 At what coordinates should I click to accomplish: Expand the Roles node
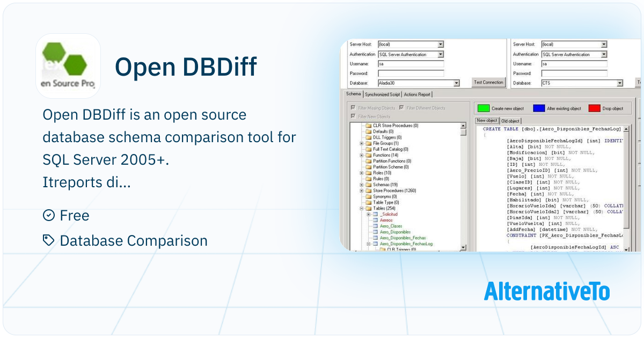click(x=362, y=173)
